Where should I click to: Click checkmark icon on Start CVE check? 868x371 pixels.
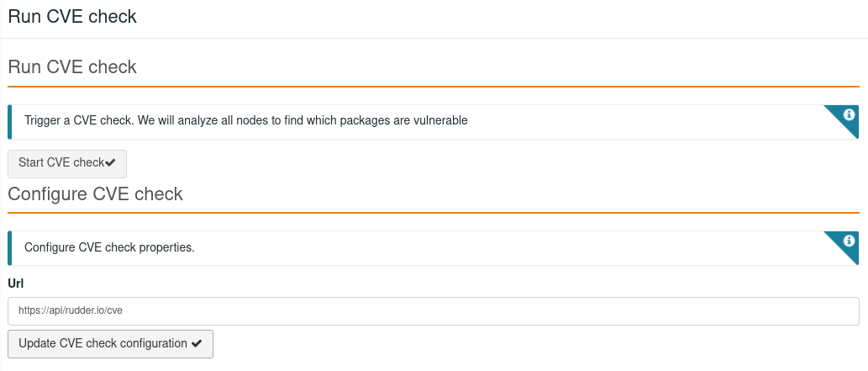tap(111, 162)
